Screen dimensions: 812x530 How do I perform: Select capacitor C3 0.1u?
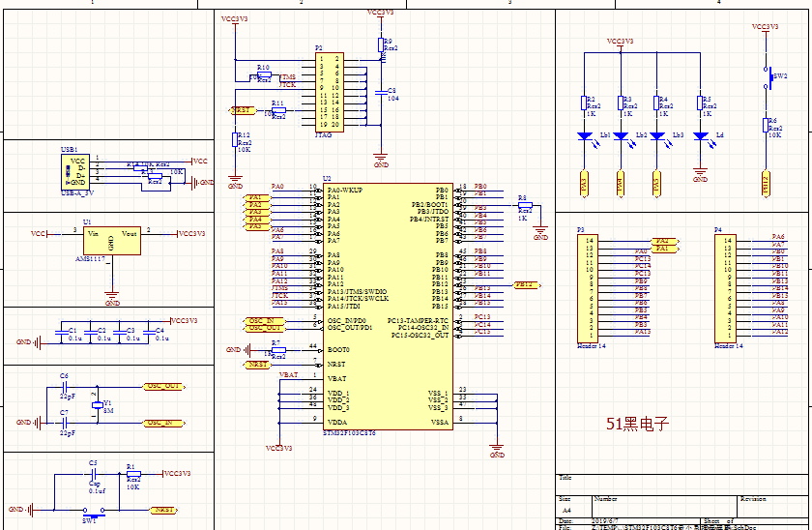tap(119, 332)
